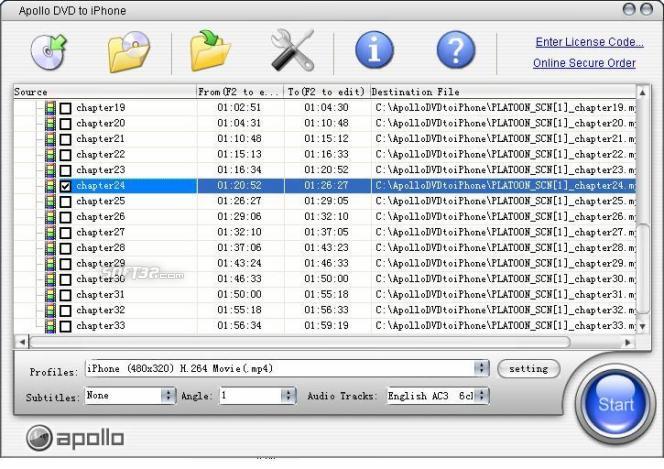The height and width of the screenshot is (469, 664).
Task: Click start time 01:20:52 for chapter24
Action: tap(239, 185)
